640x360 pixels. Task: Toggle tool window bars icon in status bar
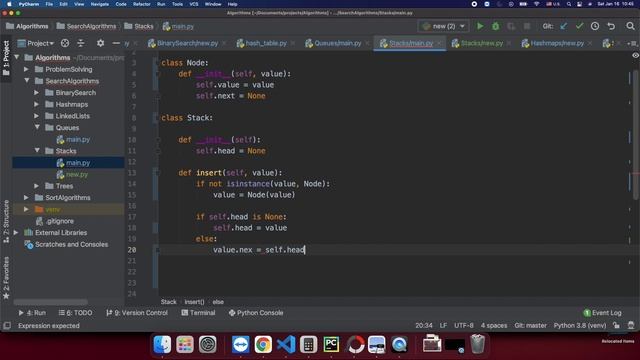[7, 326]
